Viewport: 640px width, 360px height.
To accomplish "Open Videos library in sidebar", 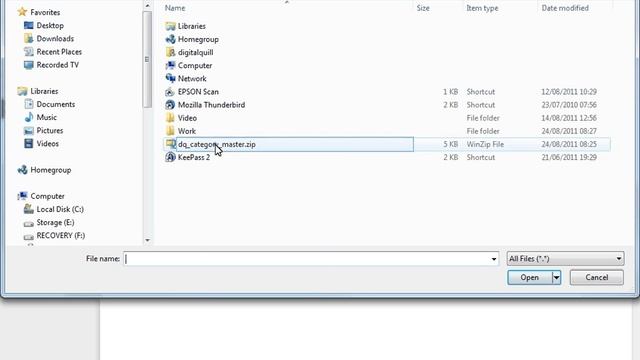I will pyautogui.click(x=48, y=143).
